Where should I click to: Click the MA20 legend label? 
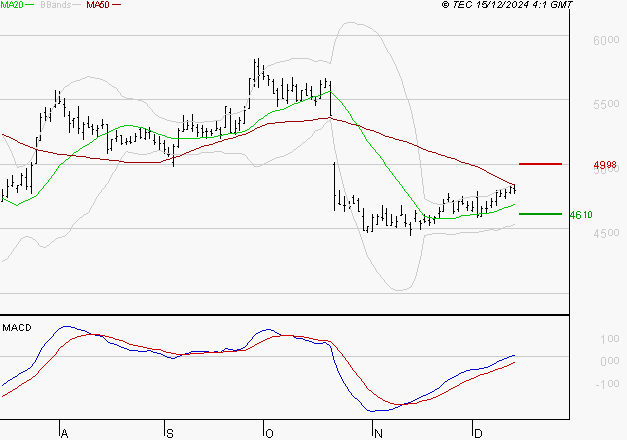coord(12,5)
